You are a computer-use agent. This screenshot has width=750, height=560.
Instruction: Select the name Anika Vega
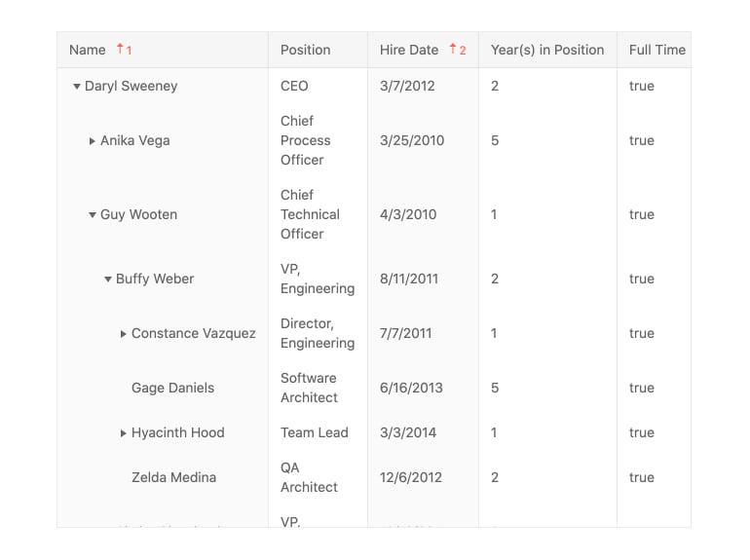tap(134, 140)
